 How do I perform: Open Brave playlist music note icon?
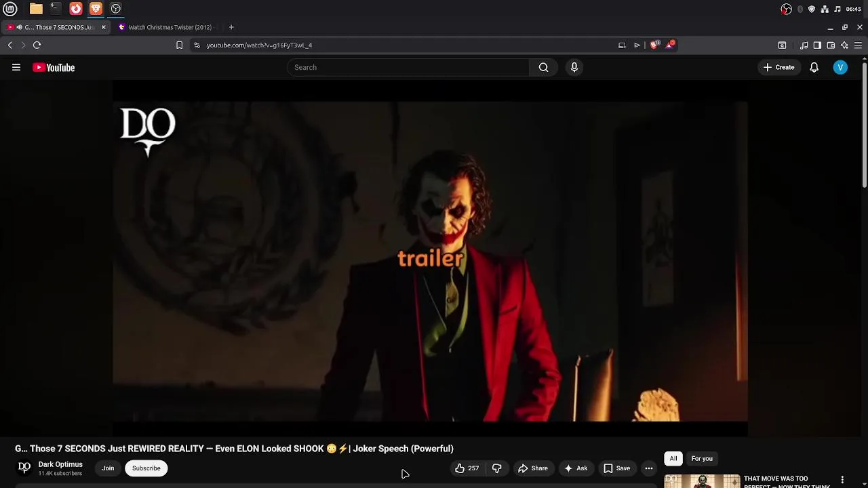point(804,45)
